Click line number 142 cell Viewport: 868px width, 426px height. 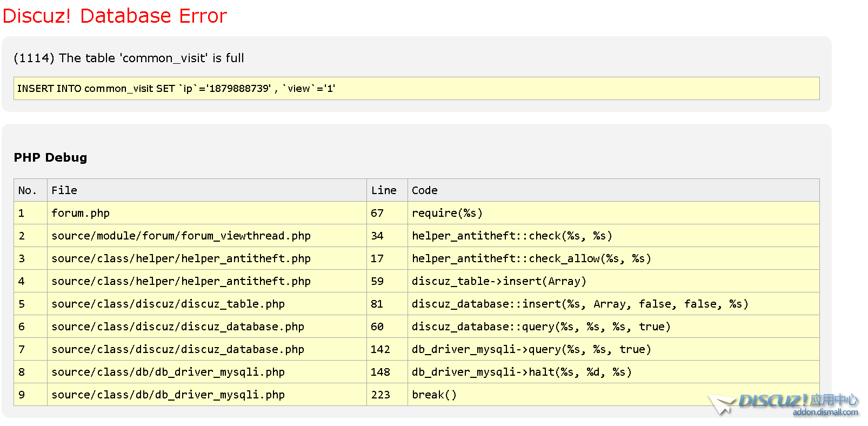coord(380,349)
